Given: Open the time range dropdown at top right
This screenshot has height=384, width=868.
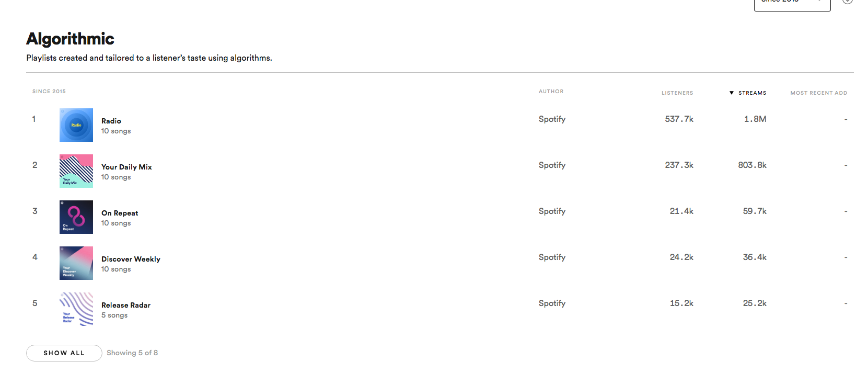Looking at the screenshot, I should (x=792, y=4).
